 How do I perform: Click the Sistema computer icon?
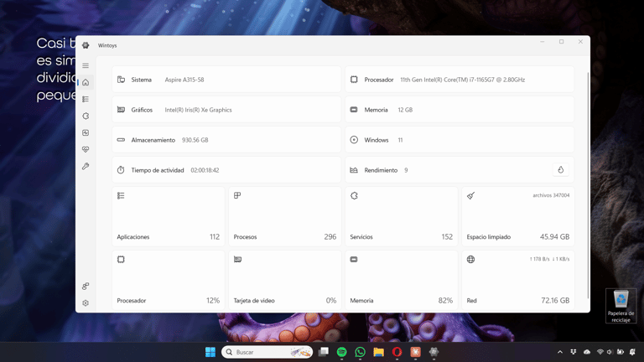click(121, 80)
